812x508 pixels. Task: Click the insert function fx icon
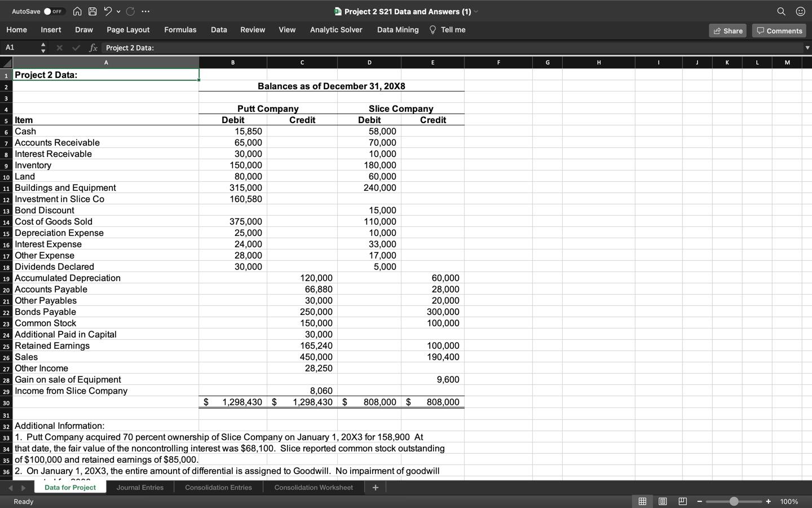93,48
